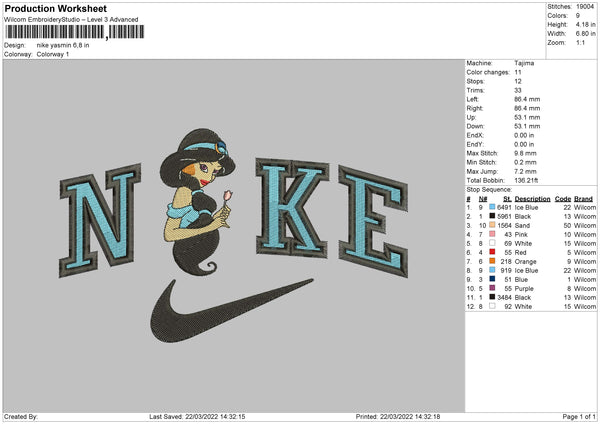Screen dimensions: 600x424
Task: Click the Ice Blue swatch in stop 8
Action: [x=492, y=270]
